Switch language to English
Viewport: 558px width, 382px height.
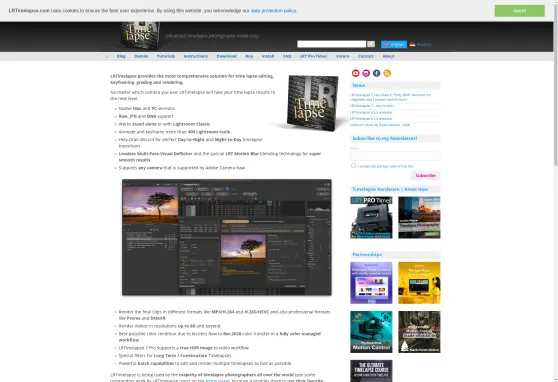pyautogui.click(x=394, y=44)
